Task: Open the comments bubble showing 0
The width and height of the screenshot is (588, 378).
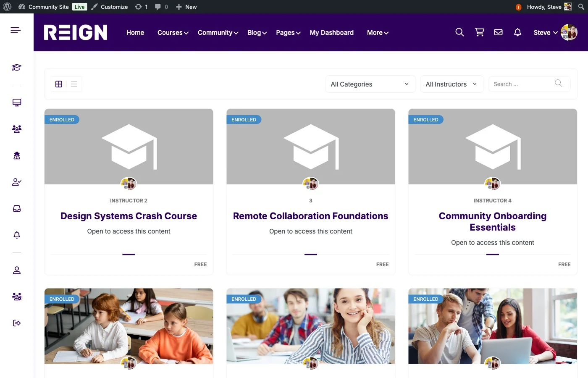Action: tap(161, 7)
